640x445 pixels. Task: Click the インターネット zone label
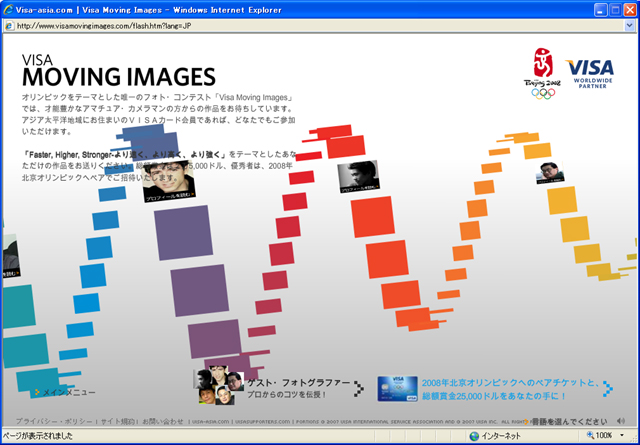tap(501, 436)
